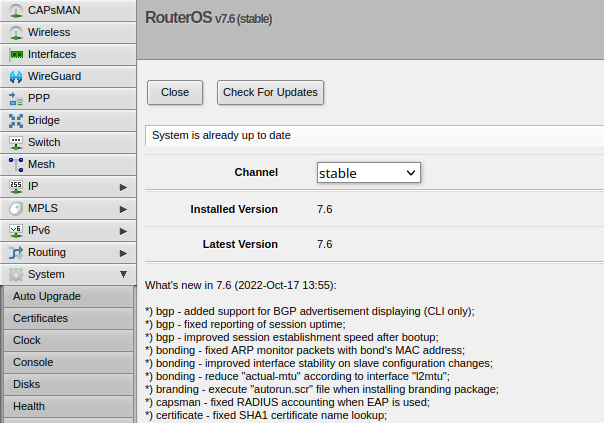This screenshot has width=604, height=423.
Task: Select Health under System
Action: point(69,406)
